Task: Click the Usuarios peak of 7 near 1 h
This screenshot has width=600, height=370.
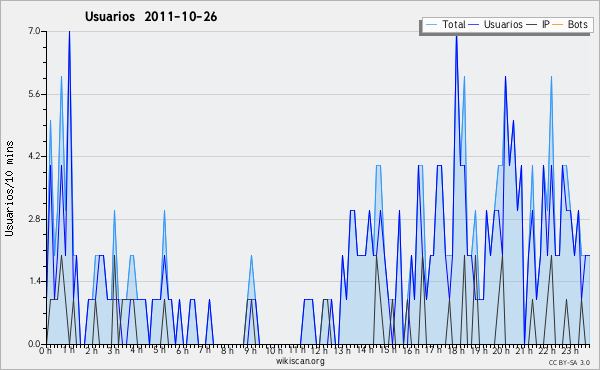Action: pyautogui.click(x=69, y=32)
